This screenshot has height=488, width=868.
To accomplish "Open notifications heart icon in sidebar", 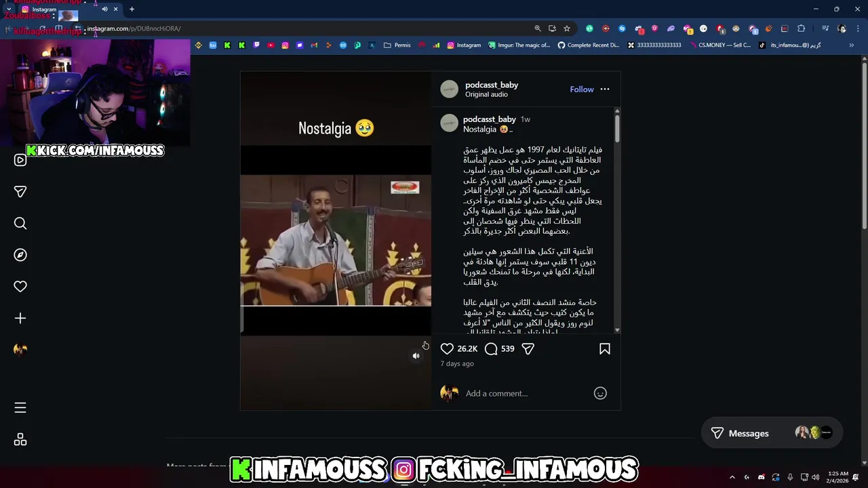I will pyautogui.click(x=20, y=287).
